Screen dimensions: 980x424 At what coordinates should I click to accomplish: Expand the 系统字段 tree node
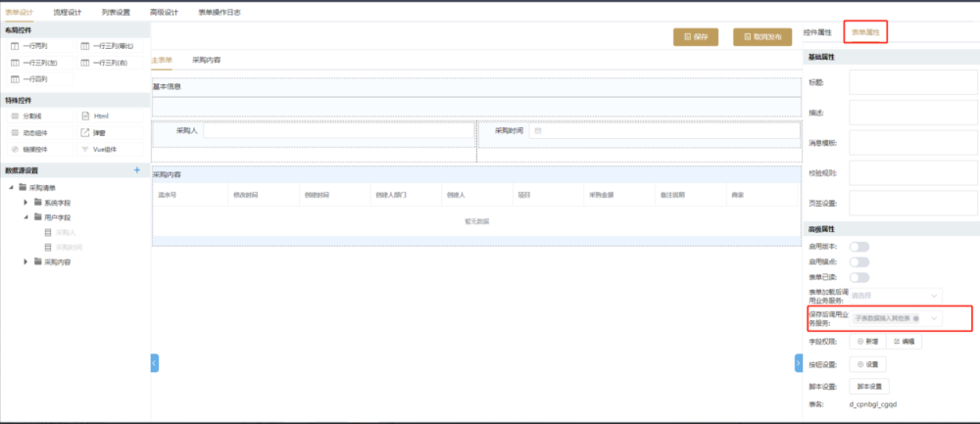click(25, 202)
